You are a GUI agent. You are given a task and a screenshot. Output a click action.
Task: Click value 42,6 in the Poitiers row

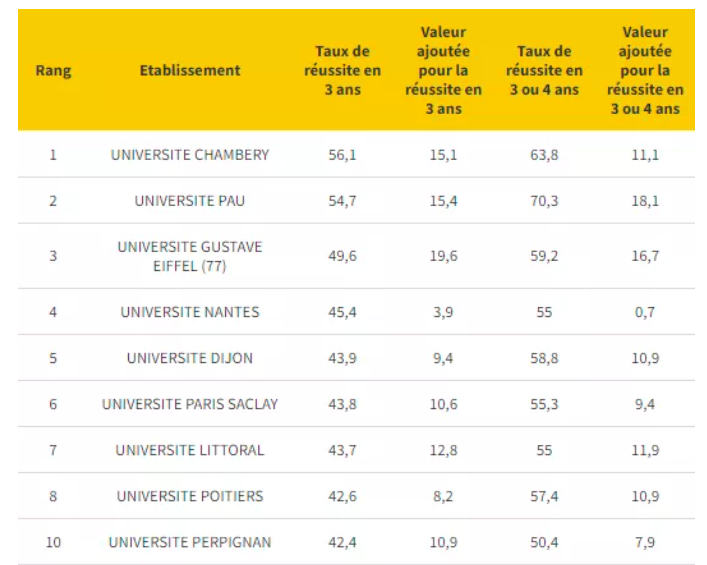coord(343,496)
